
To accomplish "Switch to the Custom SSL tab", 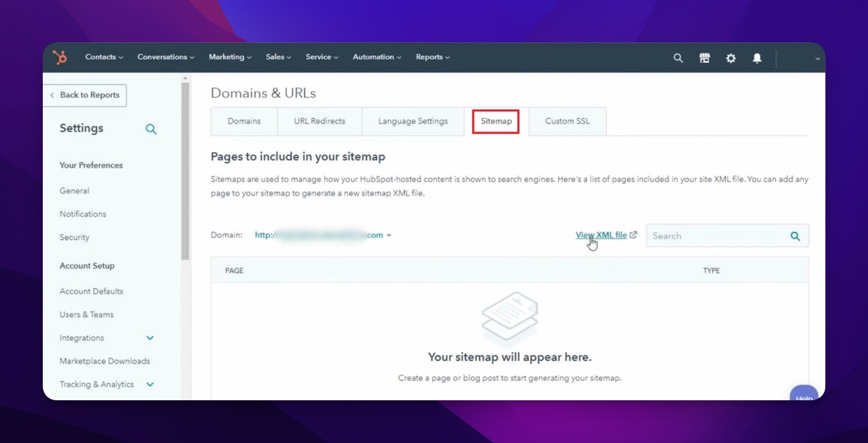I will click(566, 121).
